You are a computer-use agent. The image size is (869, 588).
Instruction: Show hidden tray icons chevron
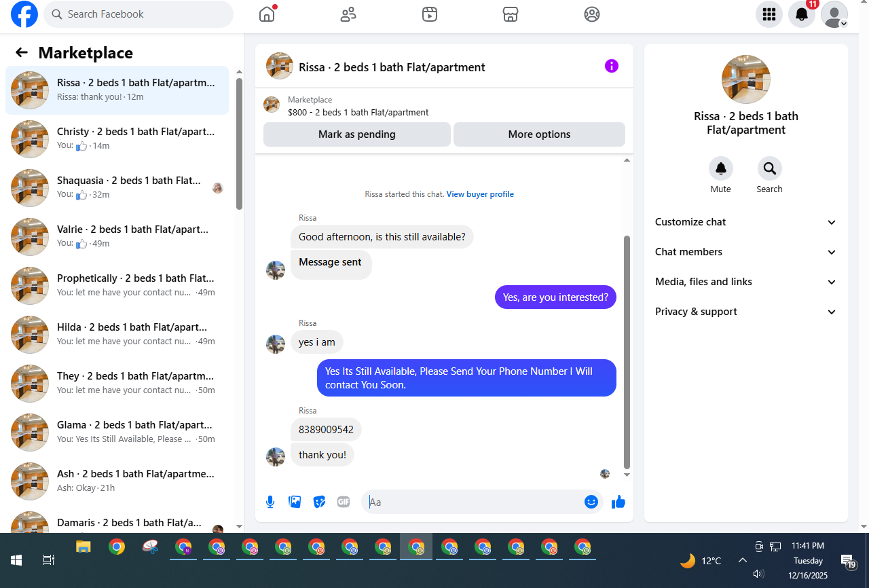pyautogui.click(x=743, y=560)
